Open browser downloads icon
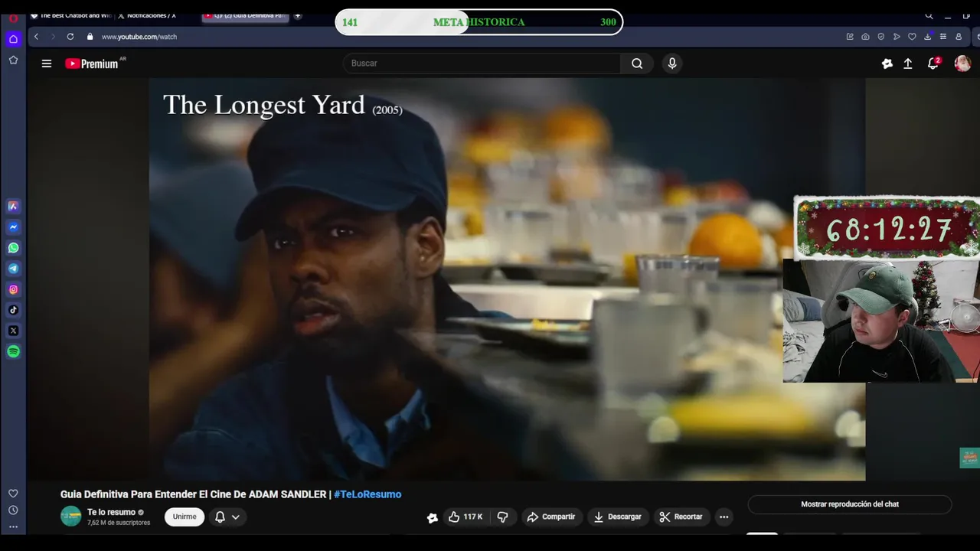The image size is (980, 551). pyautogui.click(x=928, y=37)
